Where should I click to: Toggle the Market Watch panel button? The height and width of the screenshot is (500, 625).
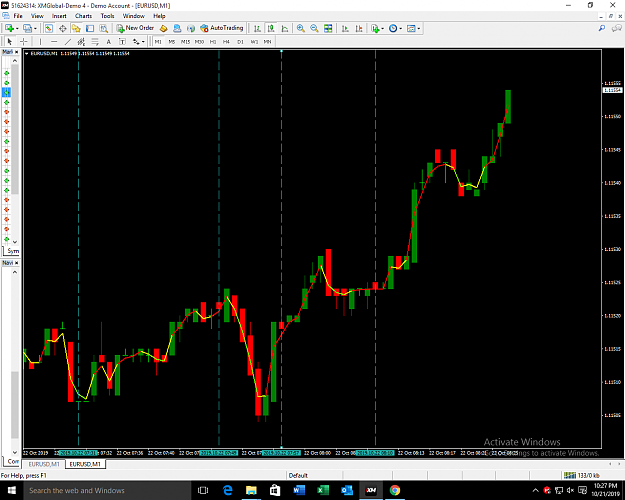pos(49,28)
